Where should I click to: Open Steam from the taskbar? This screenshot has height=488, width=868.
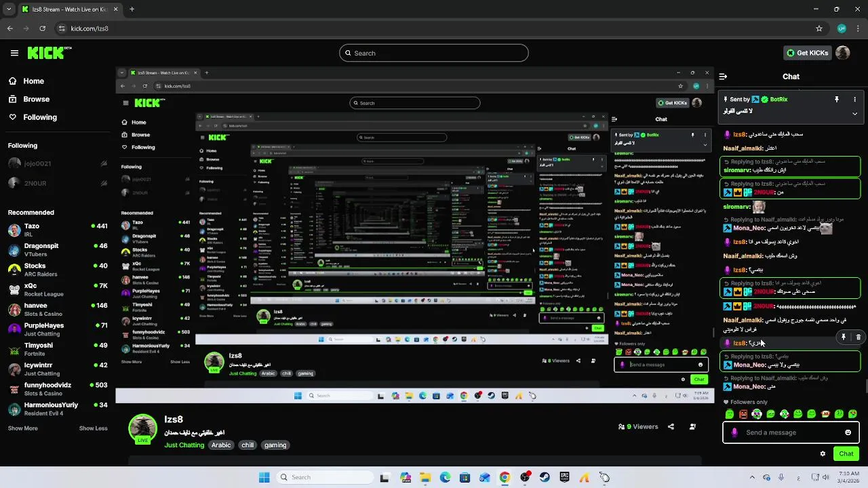pos(545,477)
